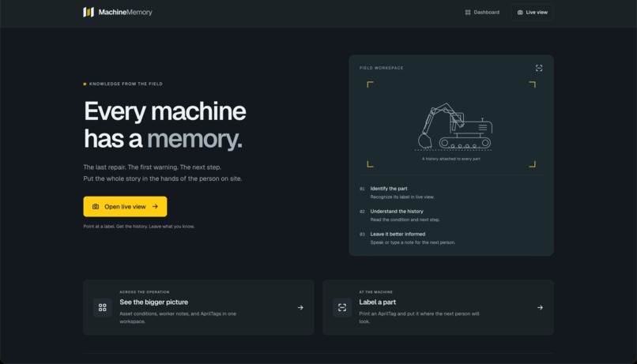
Task: Click the camera icon in Open live view button
Action: pyautogui.click(x=96, y=207)
